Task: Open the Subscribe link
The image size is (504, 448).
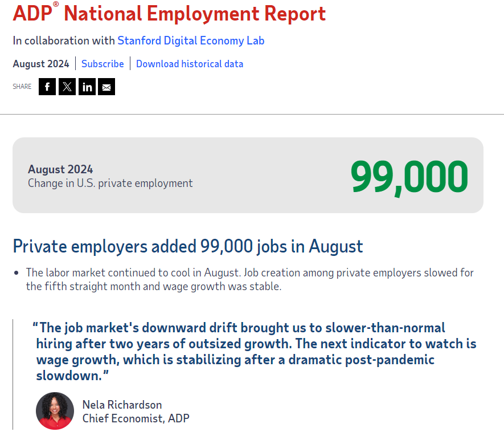Action: [103, 64]
